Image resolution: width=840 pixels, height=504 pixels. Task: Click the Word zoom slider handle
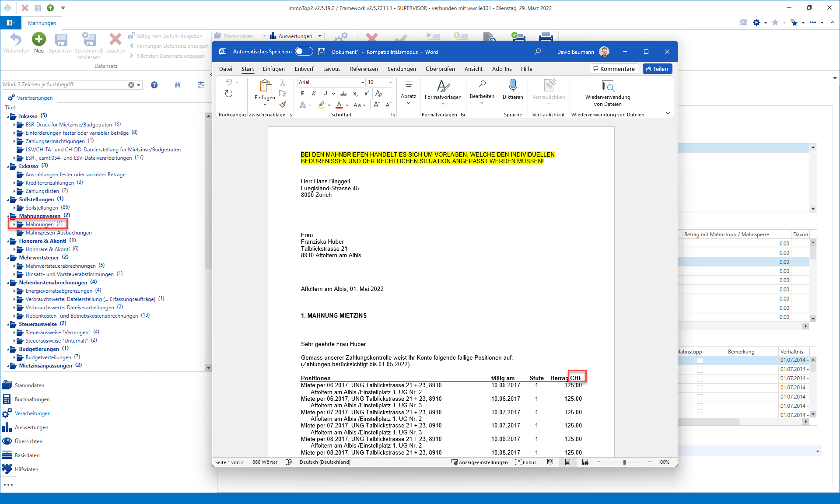[624, 462]
